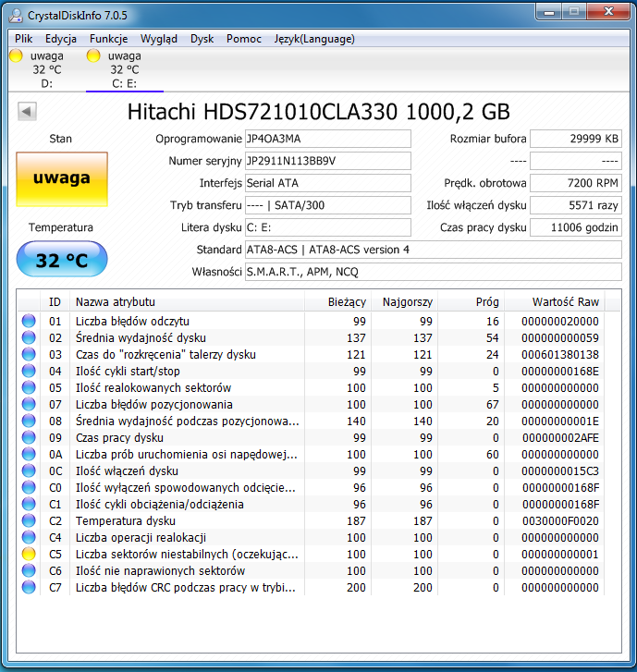Click the Rozmiar bufora value 29999 KB
The width and height of the screenshot is (637, 672).
(576, 139)
